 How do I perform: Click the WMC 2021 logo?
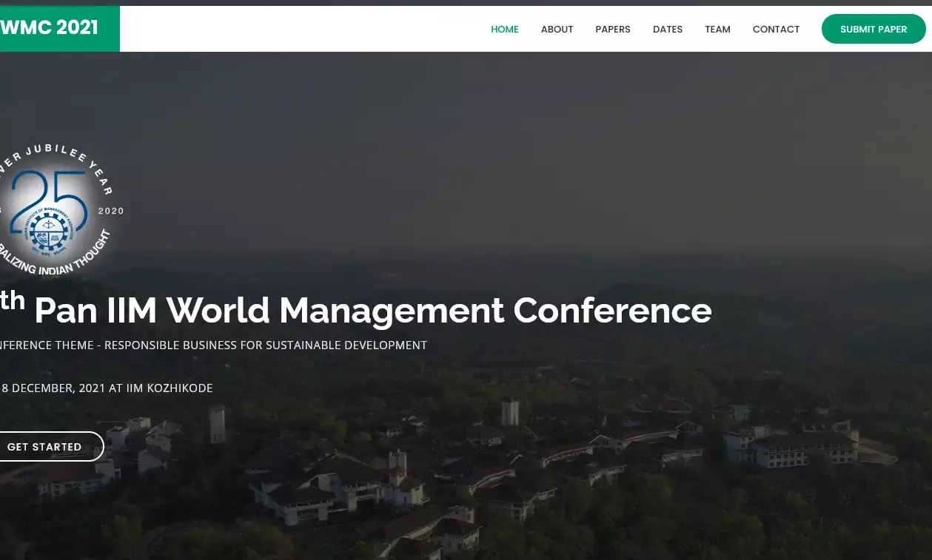[48, 28]
